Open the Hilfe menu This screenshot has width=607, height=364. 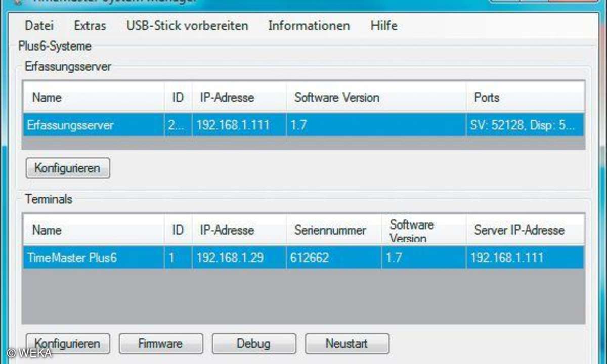383,26
